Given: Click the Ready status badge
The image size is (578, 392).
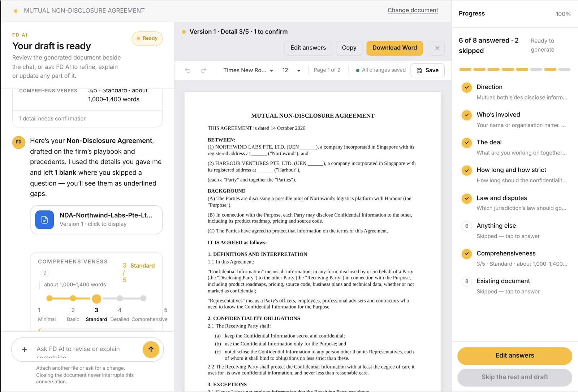Looking at the screenshot, I should click(147, 39).
